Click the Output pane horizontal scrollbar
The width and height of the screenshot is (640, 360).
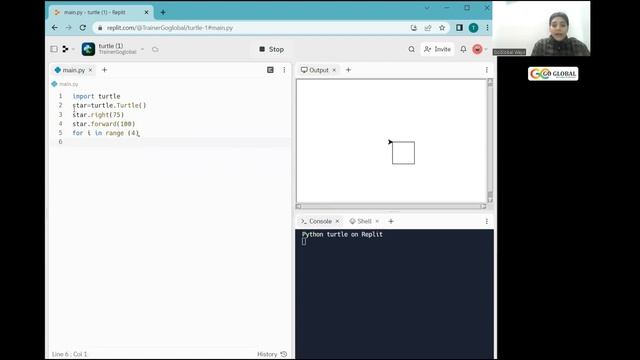391,206
